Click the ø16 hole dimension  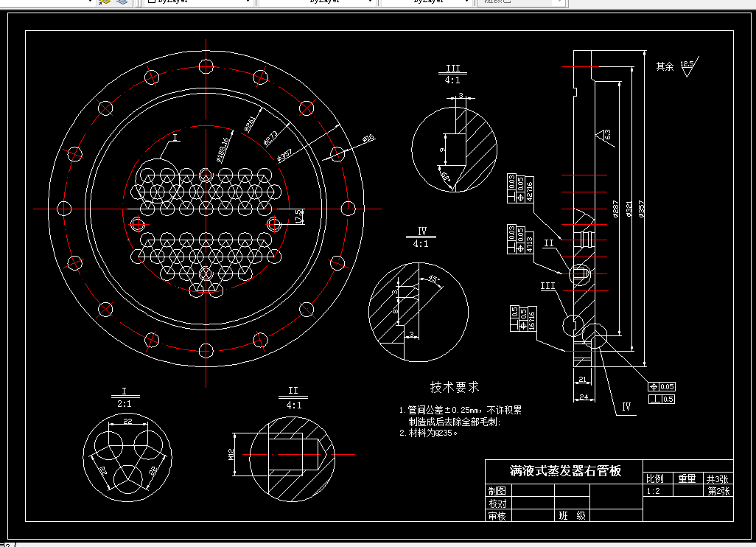coord(368,139)
